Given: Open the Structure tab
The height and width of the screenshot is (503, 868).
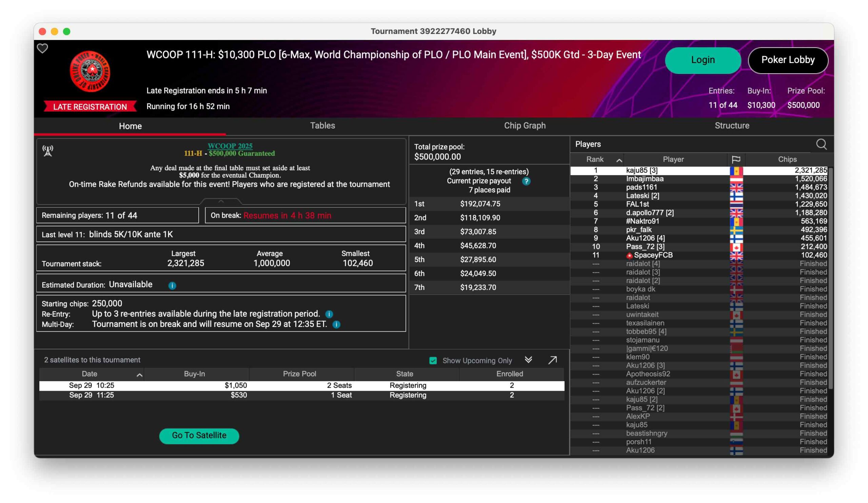Looking at the screenshot, I should (x=732, y=126).
